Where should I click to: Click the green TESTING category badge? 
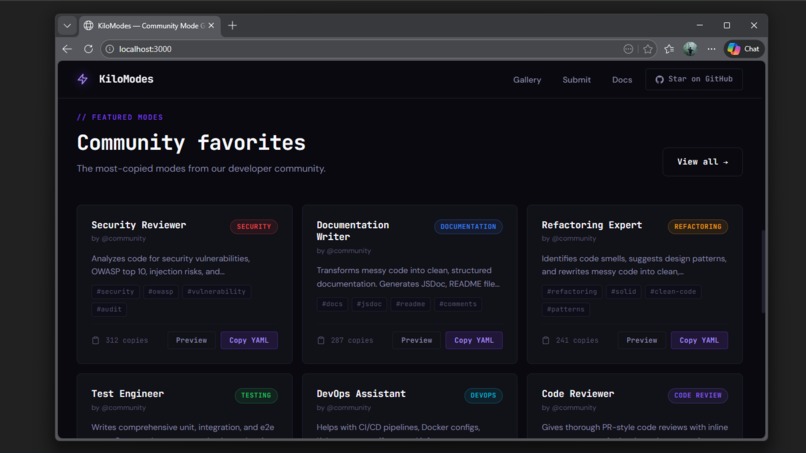tap(256, 395)
